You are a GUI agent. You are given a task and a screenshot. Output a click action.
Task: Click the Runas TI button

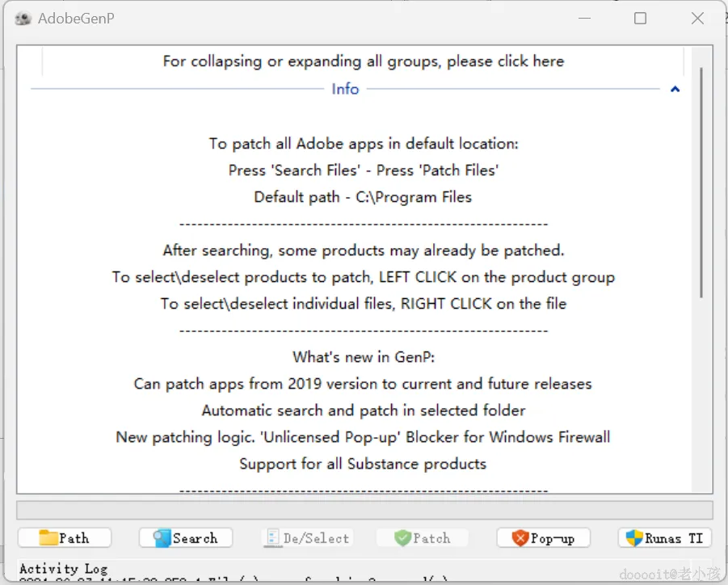(x=665, y=538)
